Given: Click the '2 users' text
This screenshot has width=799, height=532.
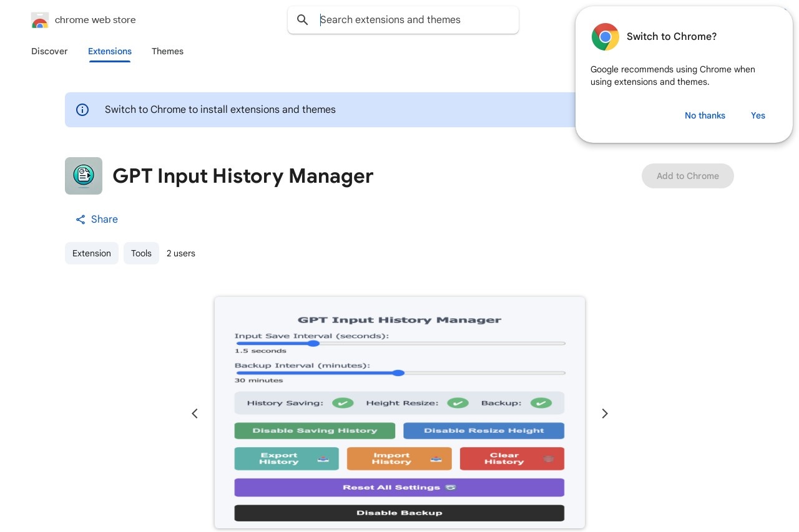Looking at the screenshot, I should click(x=181, y=253).
